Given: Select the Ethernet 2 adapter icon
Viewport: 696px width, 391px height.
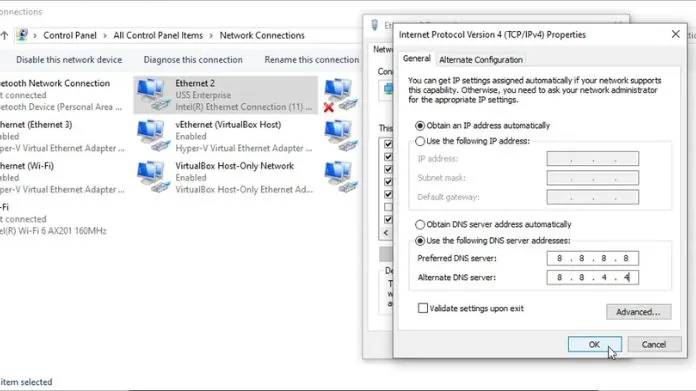Looking at the screenshot, I should coord(153,94).
